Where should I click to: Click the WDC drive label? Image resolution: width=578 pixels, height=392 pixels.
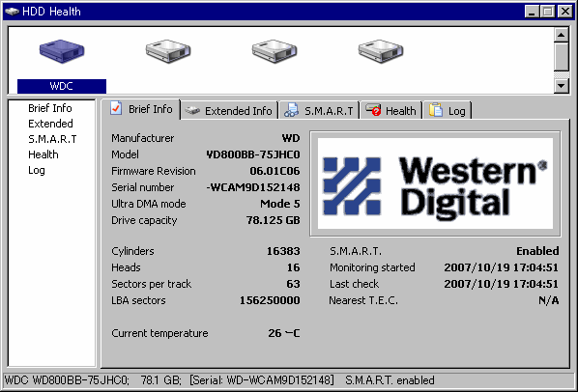pyautogui.click(x=62, y=86)
